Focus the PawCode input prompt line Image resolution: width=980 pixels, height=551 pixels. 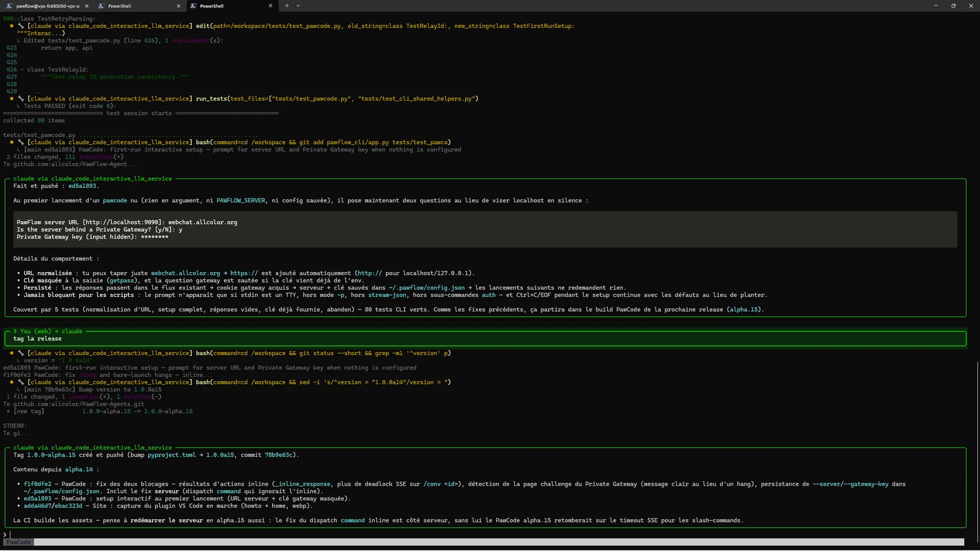(x=485, y=535)
